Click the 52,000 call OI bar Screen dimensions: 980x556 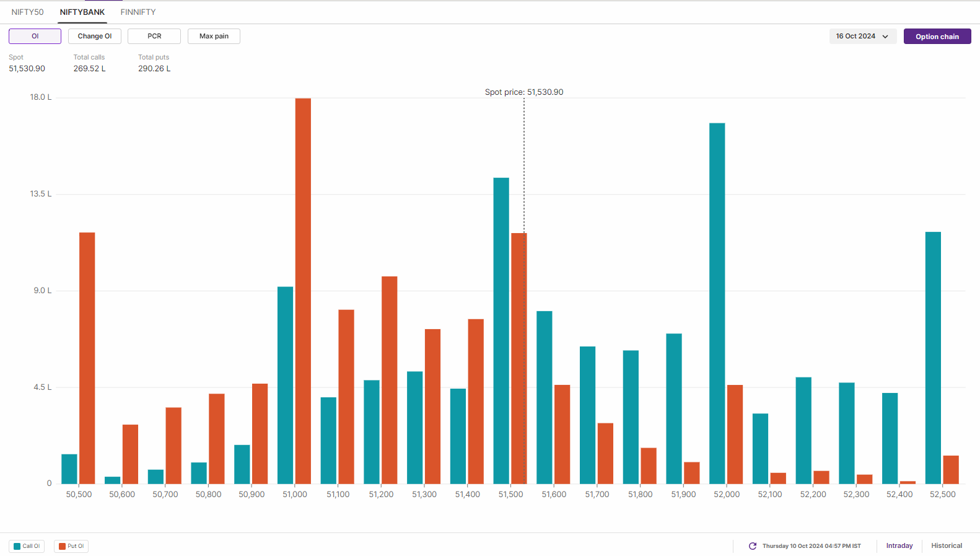pyautogui.click(x=717, y=304)
